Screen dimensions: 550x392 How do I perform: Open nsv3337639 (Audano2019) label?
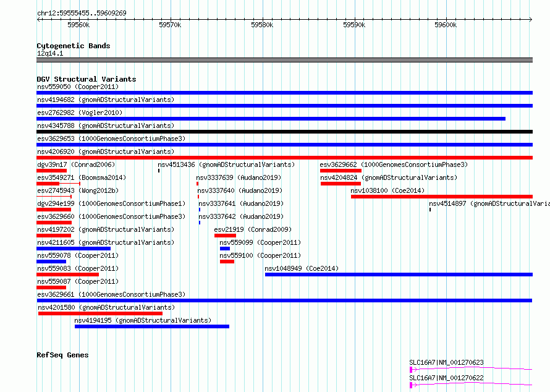239,177
